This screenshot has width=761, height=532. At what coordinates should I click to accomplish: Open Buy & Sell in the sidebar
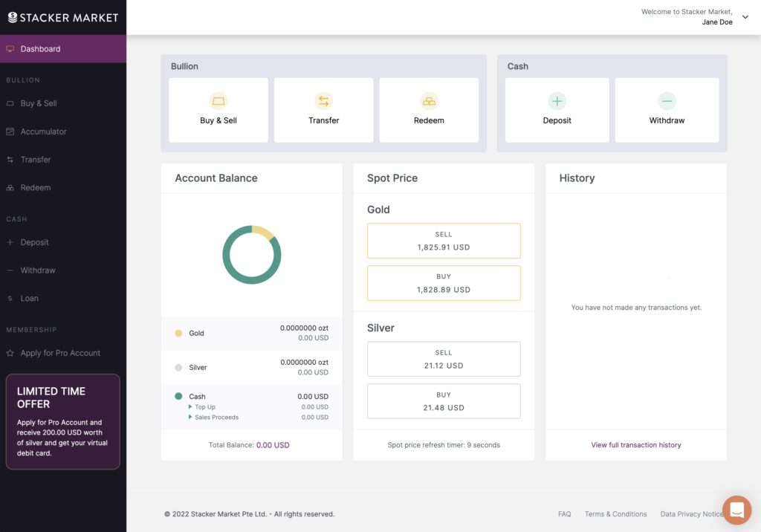(x=63, y=103)
